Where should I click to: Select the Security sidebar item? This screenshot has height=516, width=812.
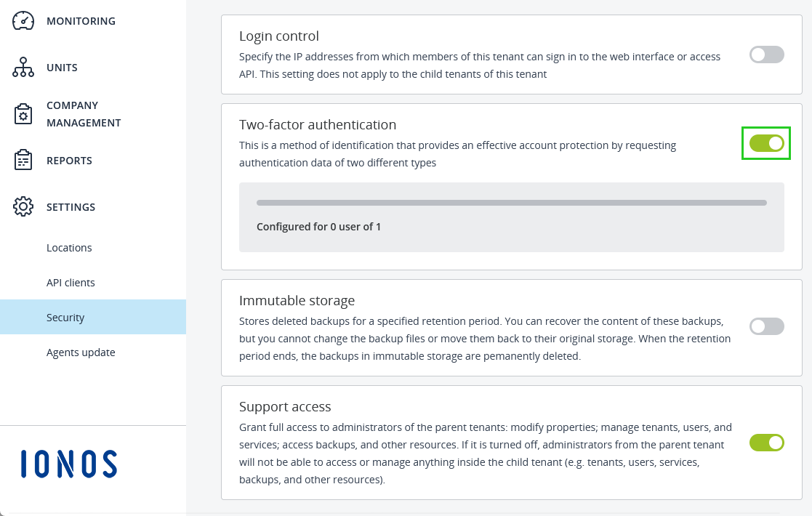65,318
